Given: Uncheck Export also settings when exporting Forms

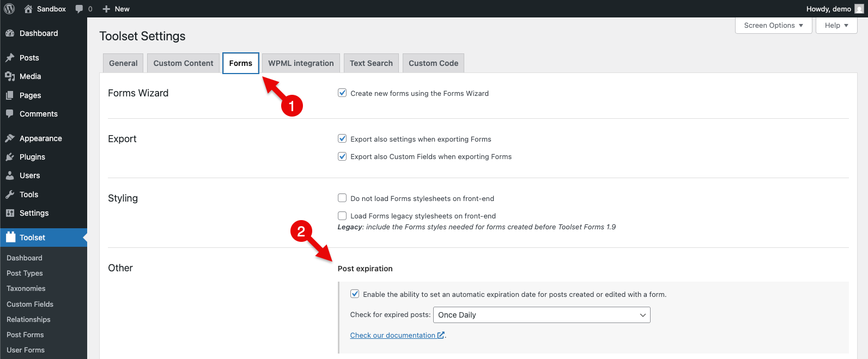Looking at the screenshot, I should [342, 138].
